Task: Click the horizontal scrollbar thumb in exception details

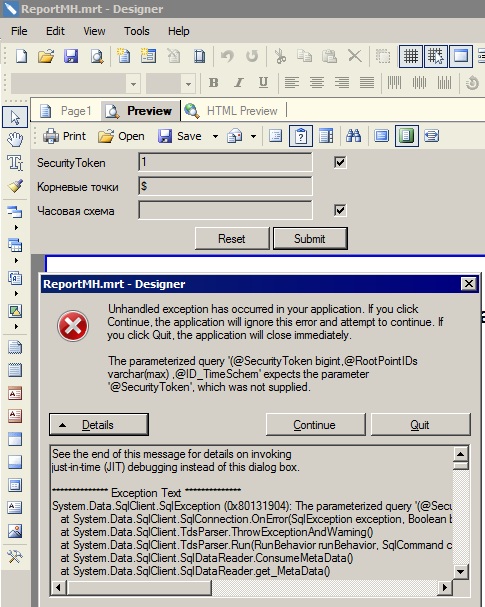Action: (x=139, y=588)
